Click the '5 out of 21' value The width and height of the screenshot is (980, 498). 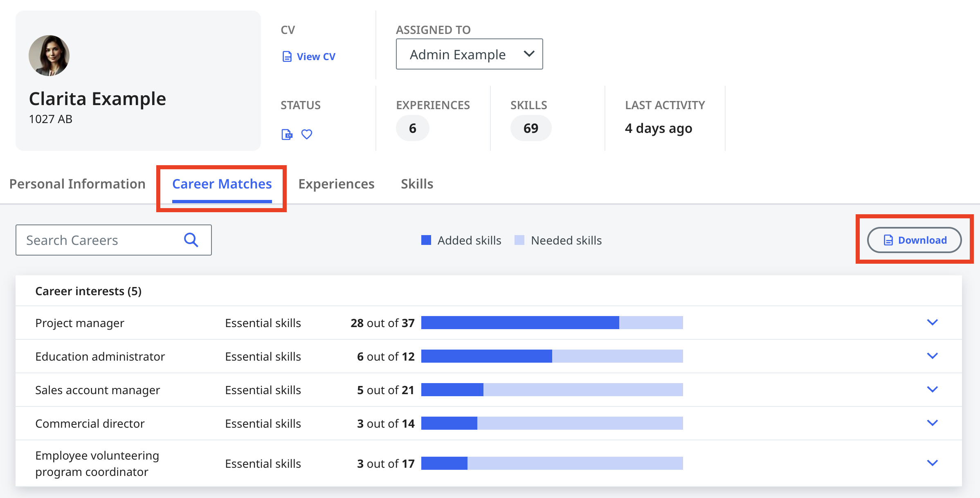pos(386,390)
